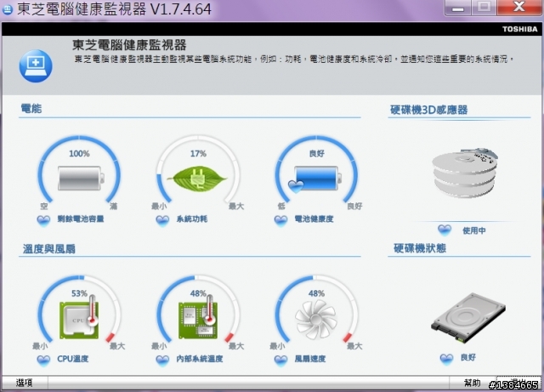The image size is (544, 392).
Task: Click the 電能 section heading
Action: [31, 109]
